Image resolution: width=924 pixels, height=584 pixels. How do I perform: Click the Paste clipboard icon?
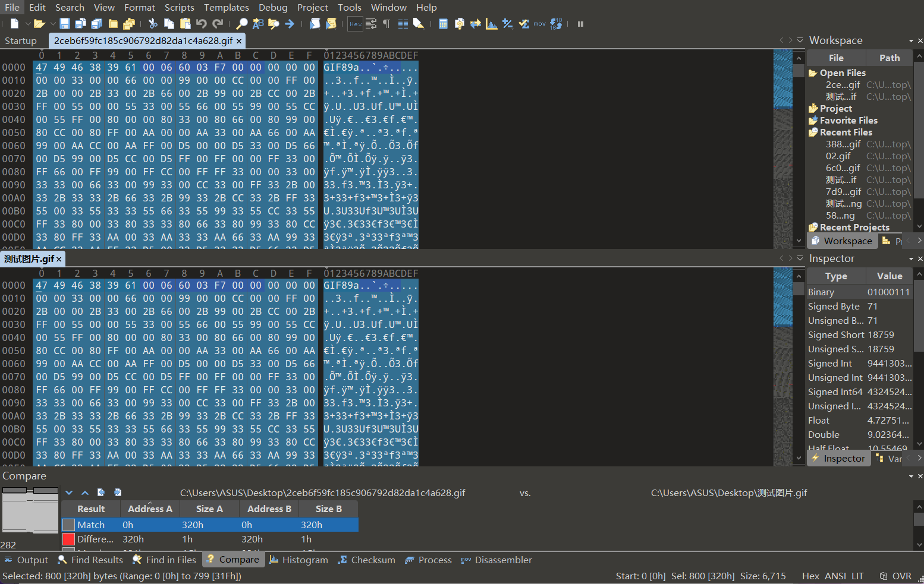click(x=185, y=24)
